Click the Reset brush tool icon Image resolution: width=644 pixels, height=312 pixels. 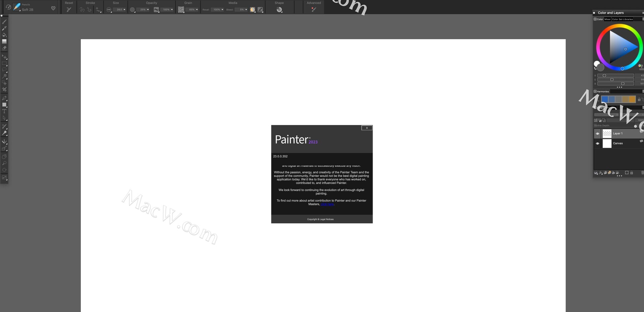pos(69,10)
